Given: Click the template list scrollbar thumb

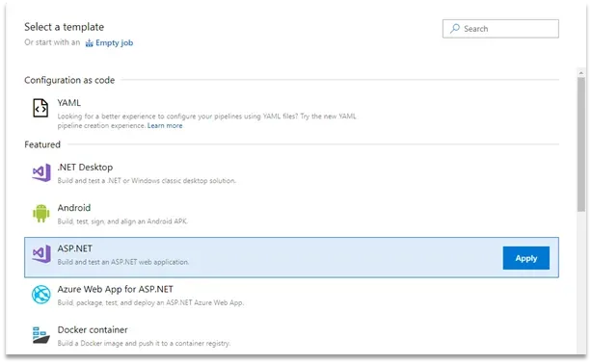Looking at the screenshot, I should [581, 144].
